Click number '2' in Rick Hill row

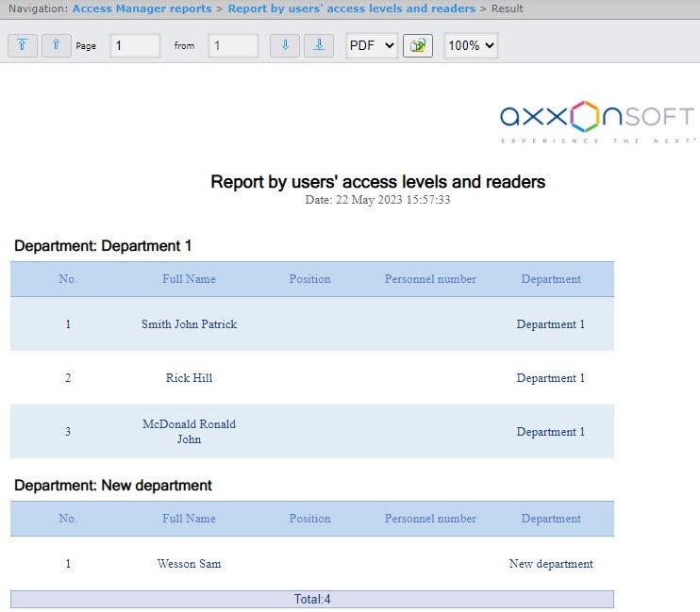click(x=68, y=378)
